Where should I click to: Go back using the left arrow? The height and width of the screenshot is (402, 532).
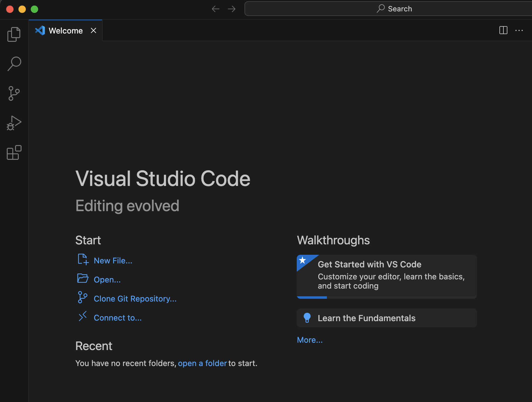click(x=216, y=9)
